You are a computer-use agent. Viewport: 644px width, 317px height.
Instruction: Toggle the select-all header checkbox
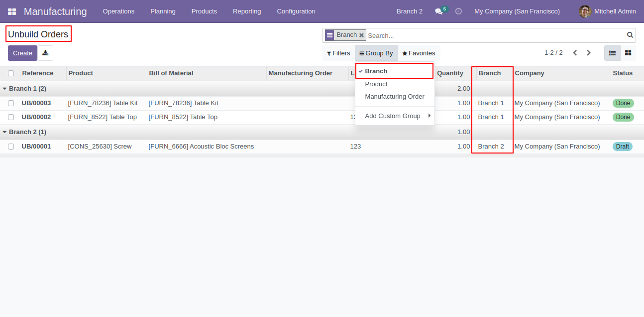click(11, 73)
